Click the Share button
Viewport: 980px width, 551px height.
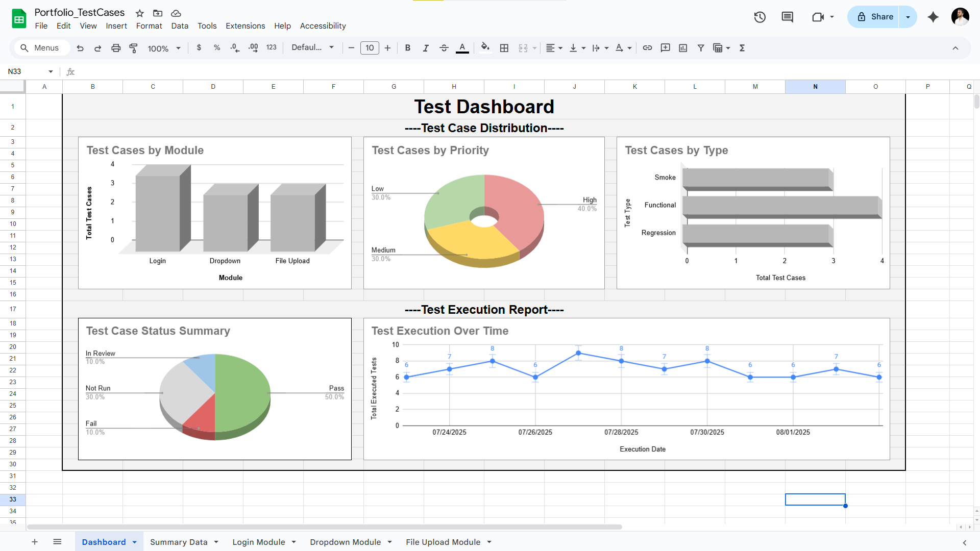click(875, 17)
